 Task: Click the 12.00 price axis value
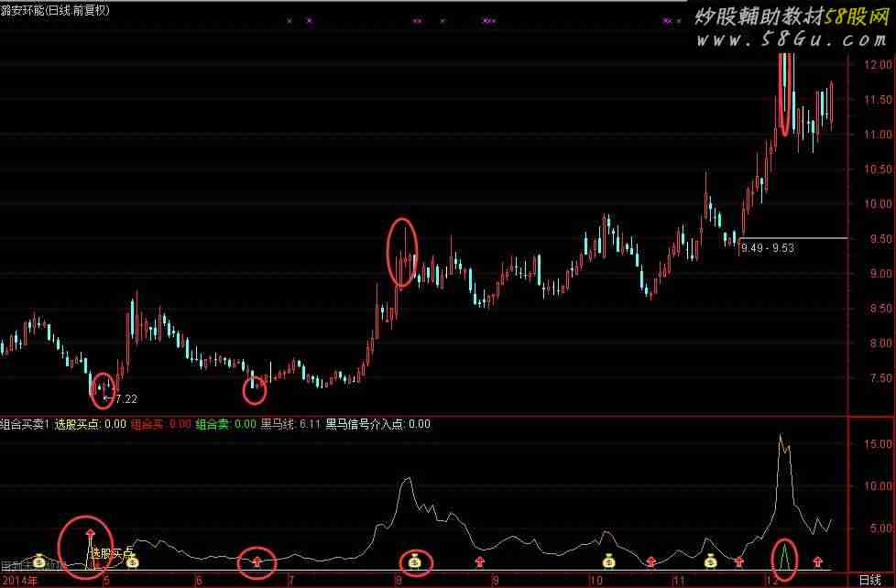tap(878, 65)
